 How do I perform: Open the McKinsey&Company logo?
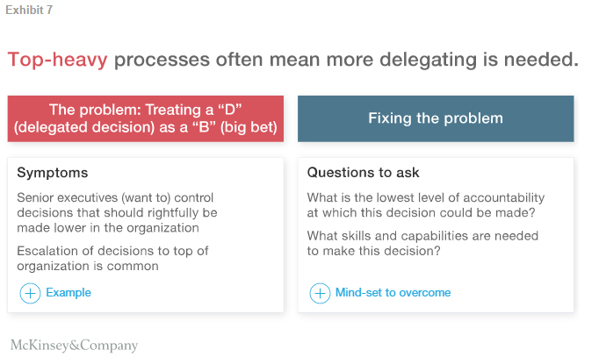74,345
